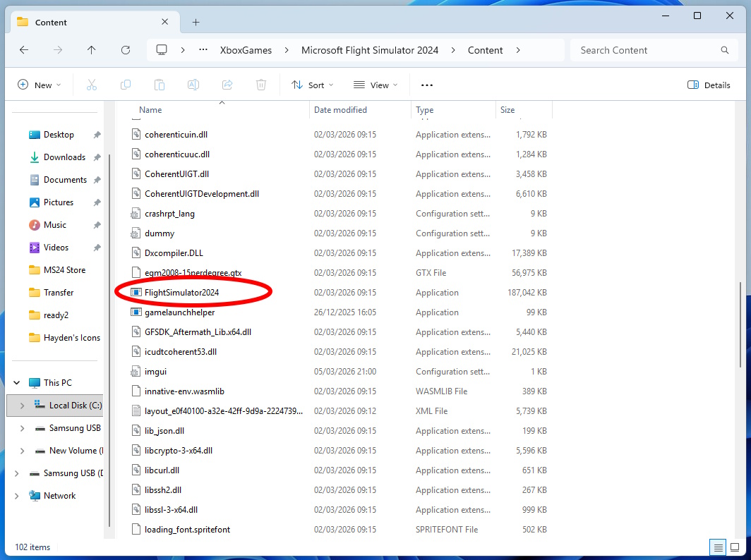Select the FlightSimulator2024 application icon
The width and height of the screenshot is (751, 560).
tap(136, 293)
